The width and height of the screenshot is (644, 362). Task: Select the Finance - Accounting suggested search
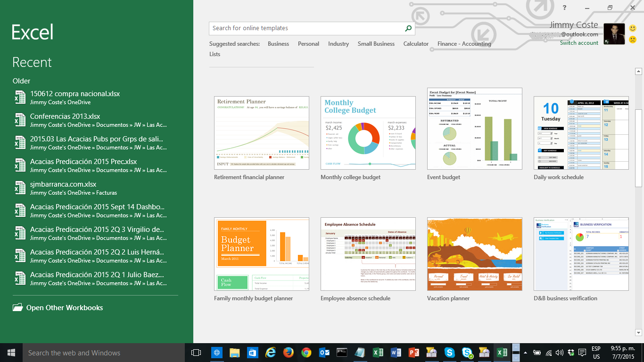464,44
